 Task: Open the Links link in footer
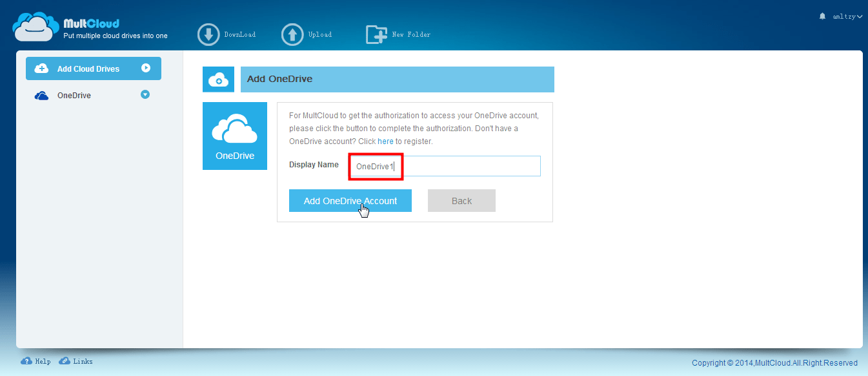click(x=83, y=361)
